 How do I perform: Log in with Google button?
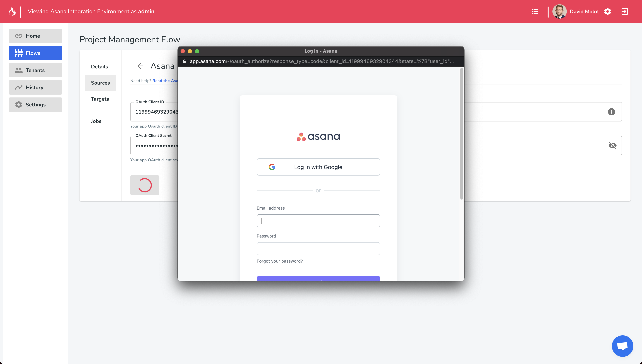tap(318, 167)
